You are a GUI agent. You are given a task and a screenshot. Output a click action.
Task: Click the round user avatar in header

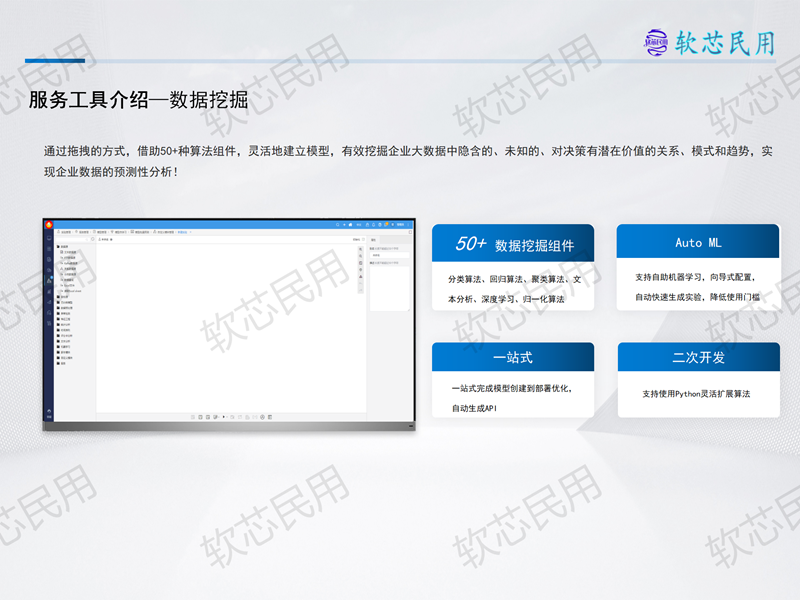coord(393,224)
